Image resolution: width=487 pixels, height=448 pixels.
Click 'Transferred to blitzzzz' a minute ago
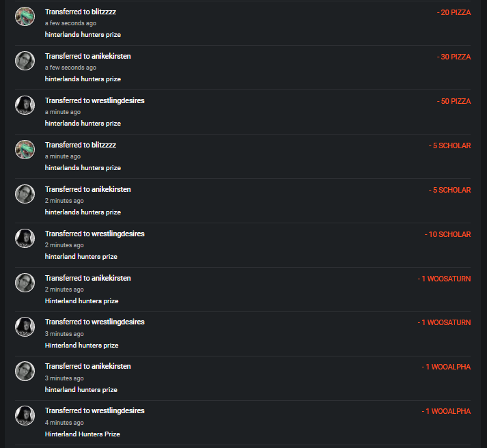tap(81, 145)
